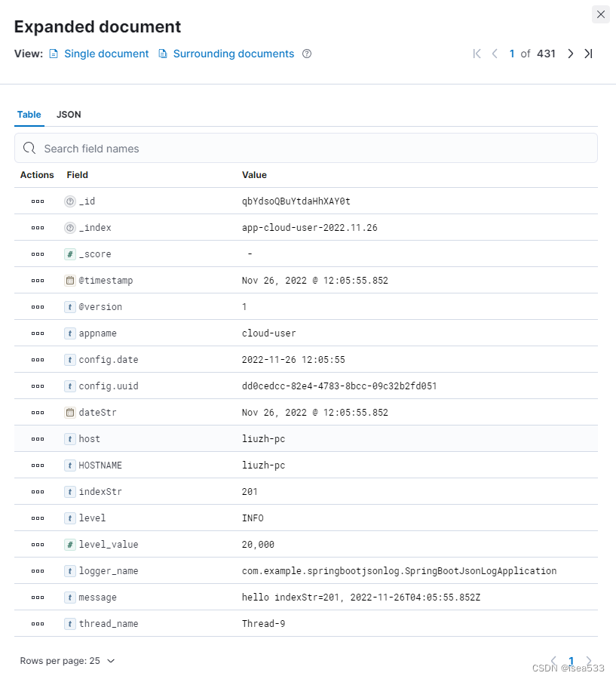This screenshot has height=679, width=616.
Task: Jump to the first document
Action: tap(477, 54)
